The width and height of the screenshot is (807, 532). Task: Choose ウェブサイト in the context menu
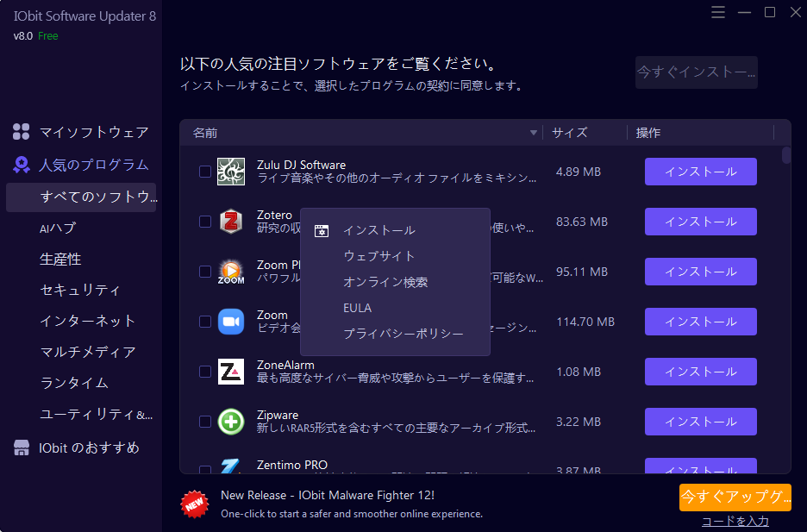coord(395,256)
